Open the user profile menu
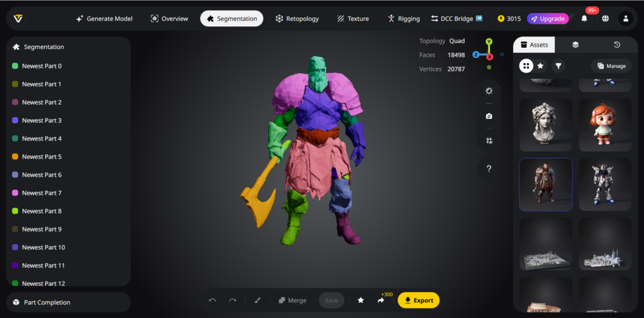The image size is (644, 318). coord(625,19)
